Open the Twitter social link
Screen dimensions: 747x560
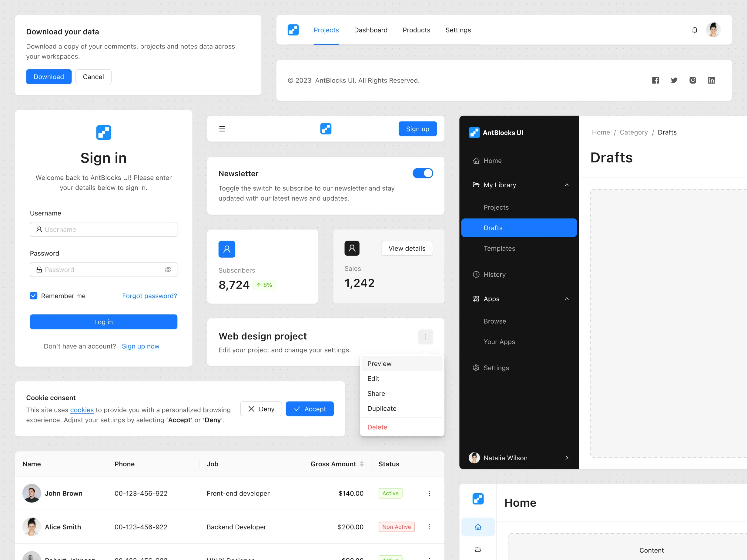coord(674,80)
